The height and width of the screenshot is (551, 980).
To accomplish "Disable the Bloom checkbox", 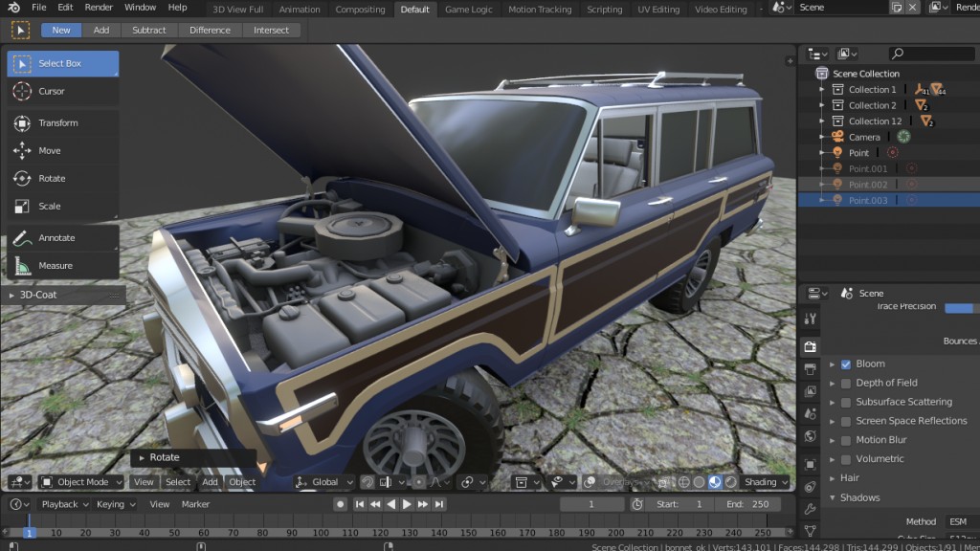I will 846,364.
